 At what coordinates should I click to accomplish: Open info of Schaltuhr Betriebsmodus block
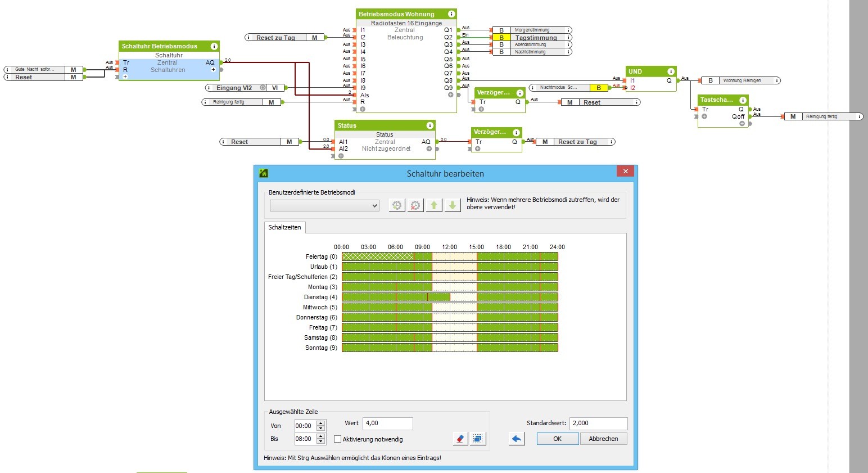click(x=214, y=46)
